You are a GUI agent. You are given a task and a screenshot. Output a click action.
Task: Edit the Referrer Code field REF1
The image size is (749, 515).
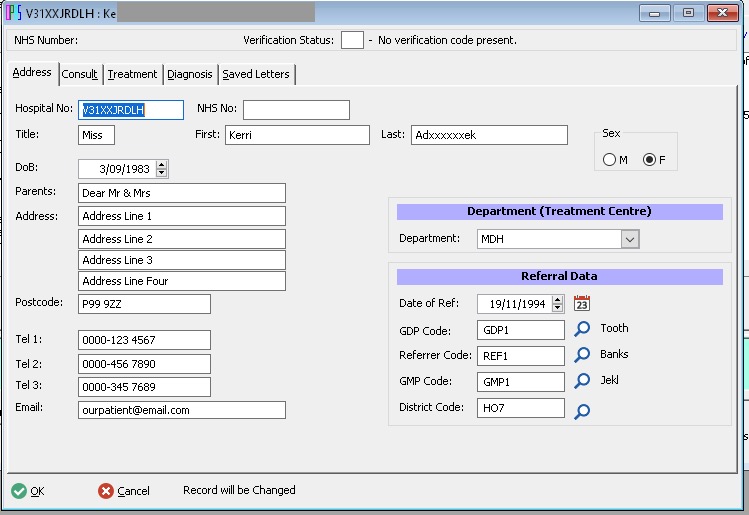tap(521, 356)
